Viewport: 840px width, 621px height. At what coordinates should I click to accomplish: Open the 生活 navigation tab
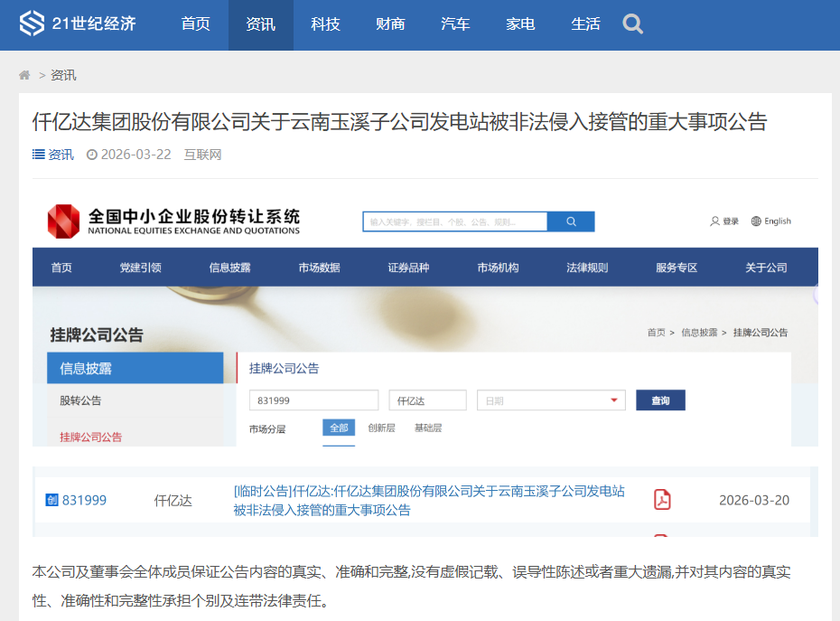(585, 24)
